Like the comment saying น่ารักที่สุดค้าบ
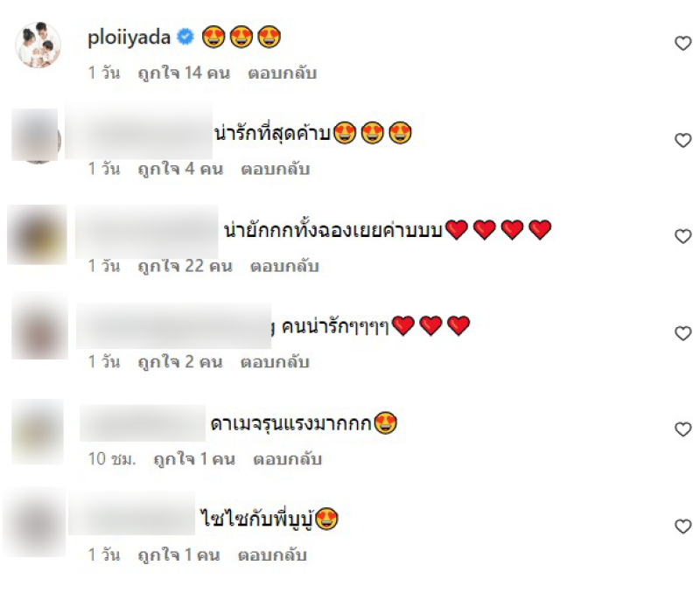The height and width of the screenshot is (593, 700). click(x=682, y=140)
